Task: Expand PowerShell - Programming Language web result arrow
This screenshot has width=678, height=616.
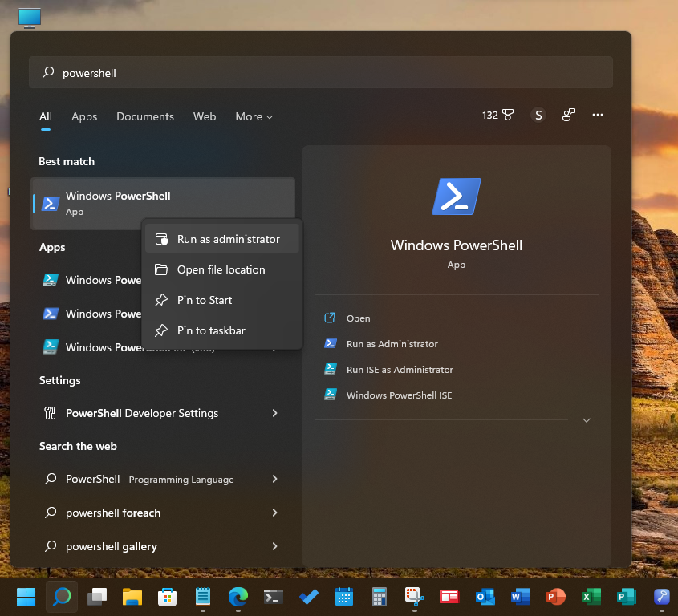Action: 275,479
